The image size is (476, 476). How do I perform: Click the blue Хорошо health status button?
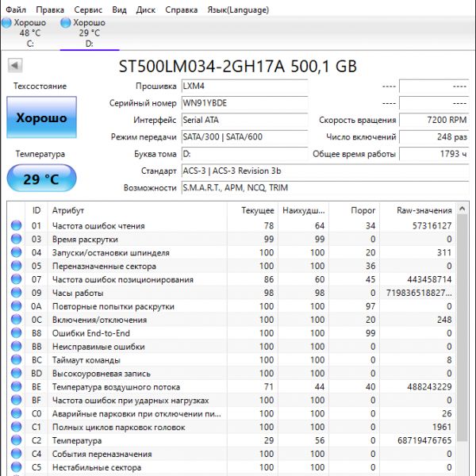coord(41,117)
